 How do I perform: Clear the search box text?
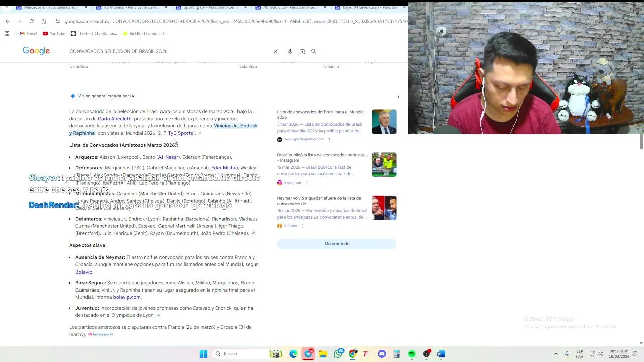click(x=276, y=51)
